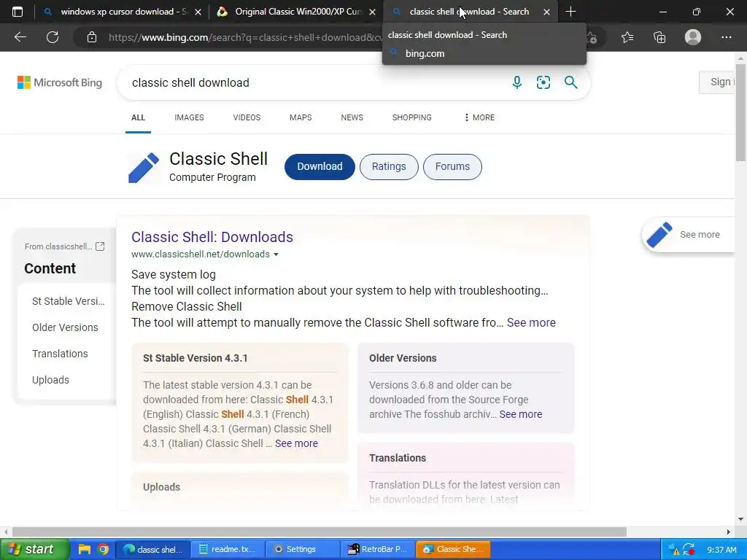Switch to the 'windows xp cursor download' tab

click(122, 12)
